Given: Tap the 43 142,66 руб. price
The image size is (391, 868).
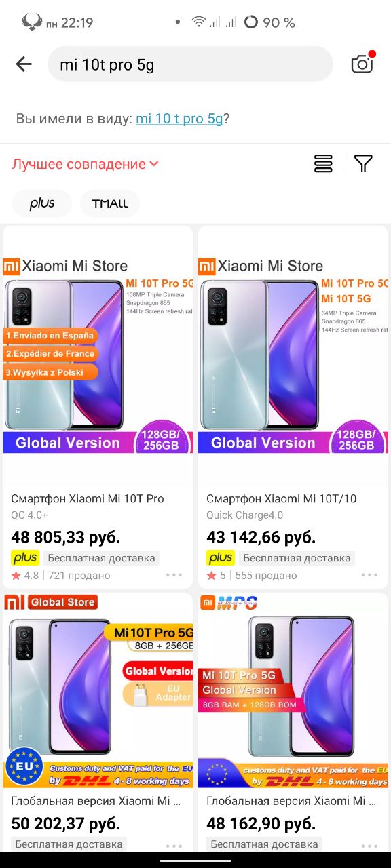Looking at the screenshot, I should point(261,538).
